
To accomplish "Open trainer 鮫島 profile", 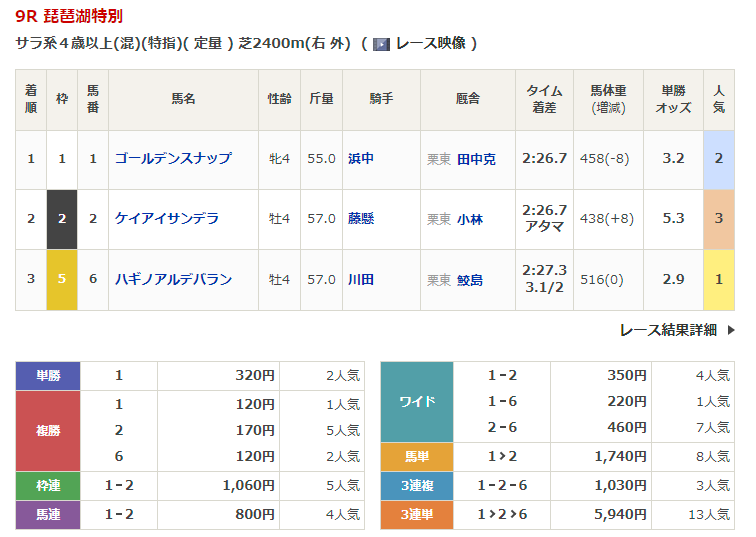I will [x=470, y=279].
